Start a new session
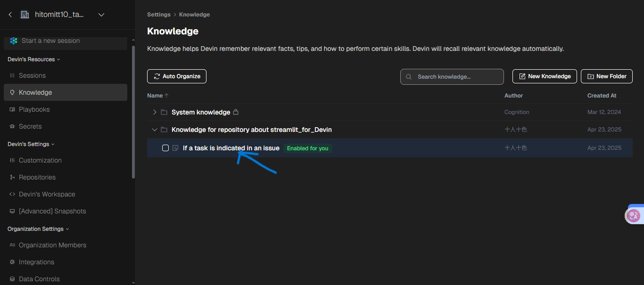The image size is (644, 285). [66, 41]
